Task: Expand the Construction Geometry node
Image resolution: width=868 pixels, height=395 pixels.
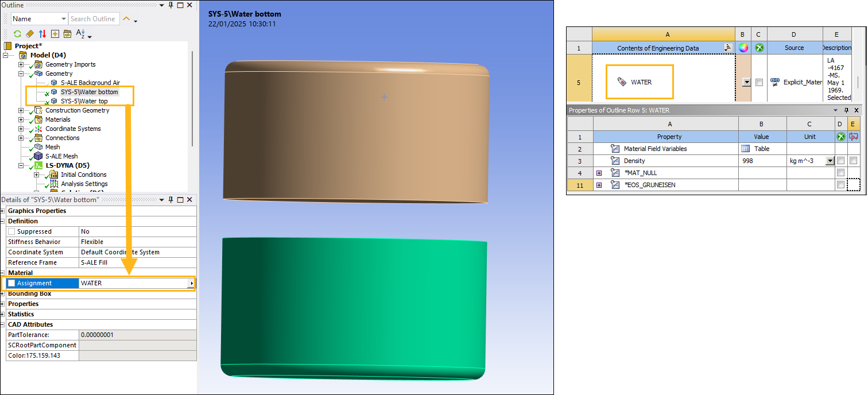Action: coord(21,110)
